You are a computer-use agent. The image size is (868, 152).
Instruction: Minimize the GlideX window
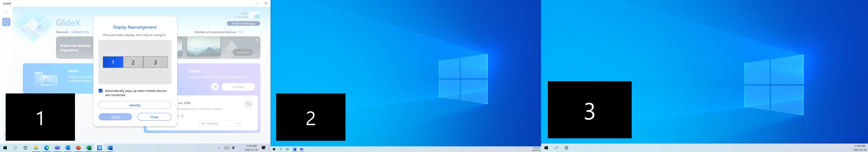tap(256, 3)
